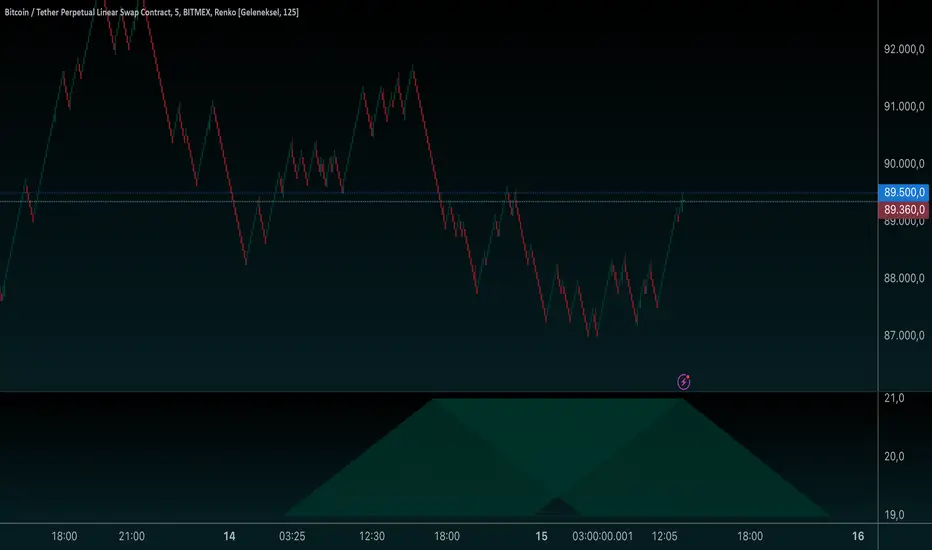Image resolution: width=932 pixels, height=550 pixels.
Task: Click the 03:00:00.001 time axis label
Action: coord(603,536)
